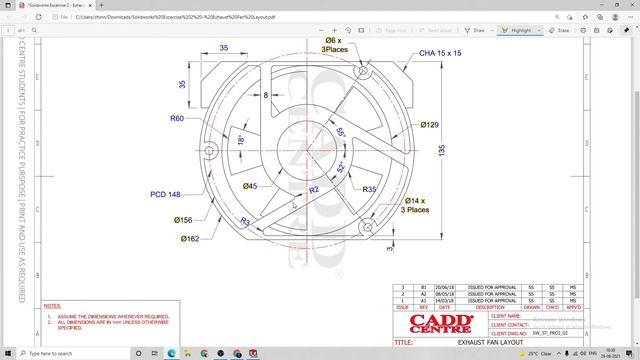Open Microsoft Edge on taskbar
640x360 pixels.
click(x=171, y=353)
